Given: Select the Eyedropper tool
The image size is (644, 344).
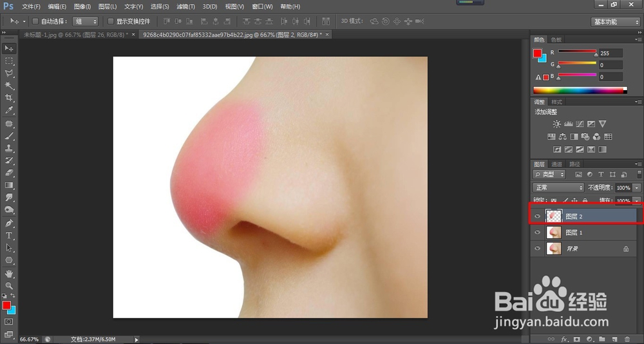Looking at the screenshot, I should pos(9,110).
